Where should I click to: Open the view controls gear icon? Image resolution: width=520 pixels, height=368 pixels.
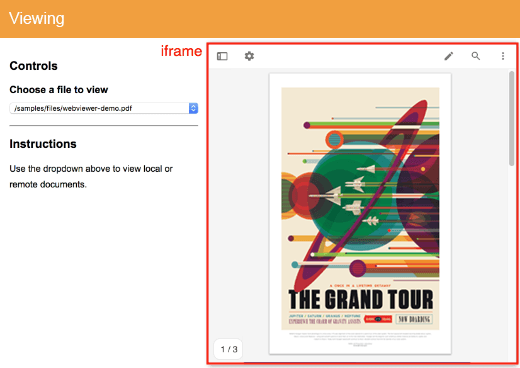[x=249, y=56]
